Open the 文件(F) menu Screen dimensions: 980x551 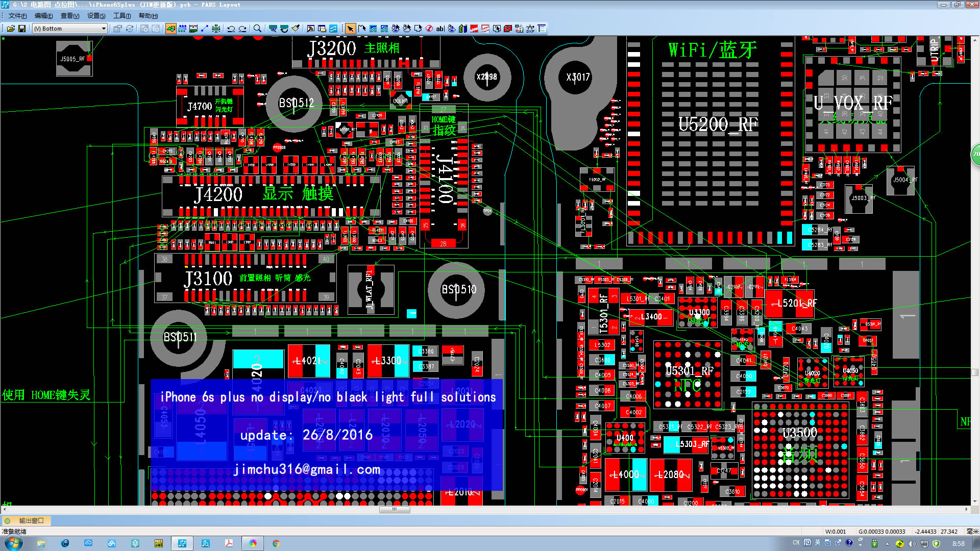click(x=17, y=16)
